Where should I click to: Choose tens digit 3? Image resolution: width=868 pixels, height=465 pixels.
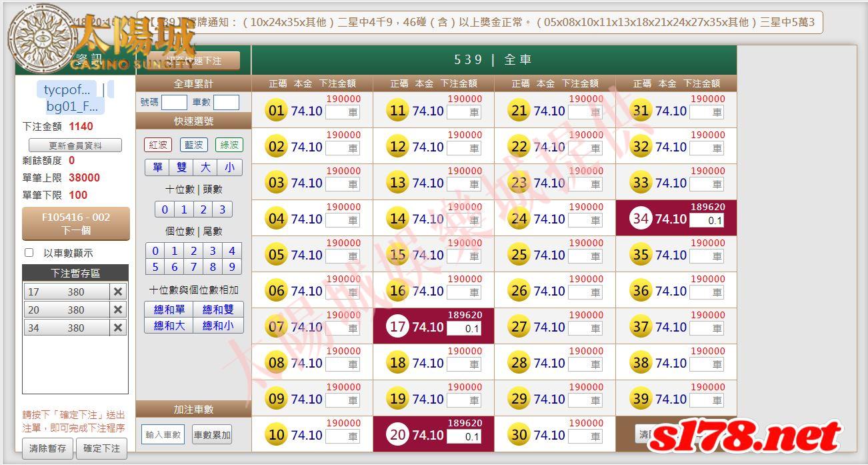[222, 209]
